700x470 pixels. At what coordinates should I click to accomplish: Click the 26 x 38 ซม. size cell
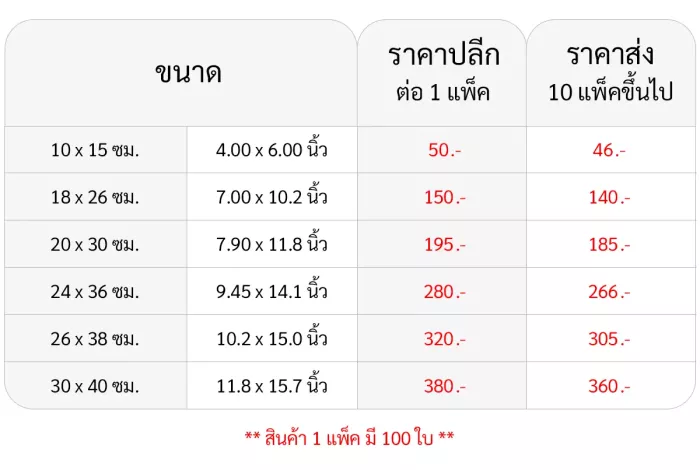pyautogui.click(x=95, y=339)
